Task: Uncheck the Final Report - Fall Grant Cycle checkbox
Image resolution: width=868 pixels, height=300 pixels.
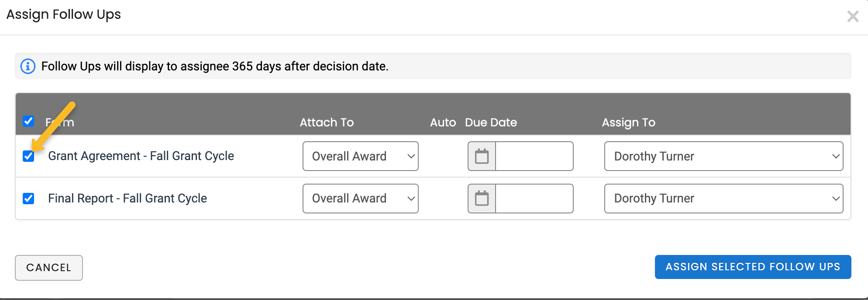Action: coord(28,198)
